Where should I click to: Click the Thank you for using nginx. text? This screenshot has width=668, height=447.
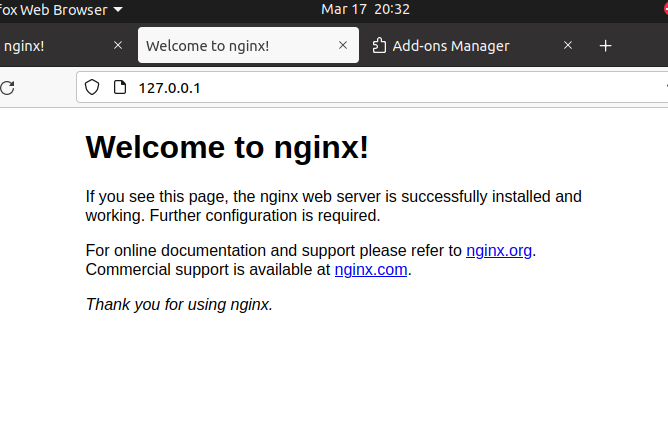click(179, 305)
